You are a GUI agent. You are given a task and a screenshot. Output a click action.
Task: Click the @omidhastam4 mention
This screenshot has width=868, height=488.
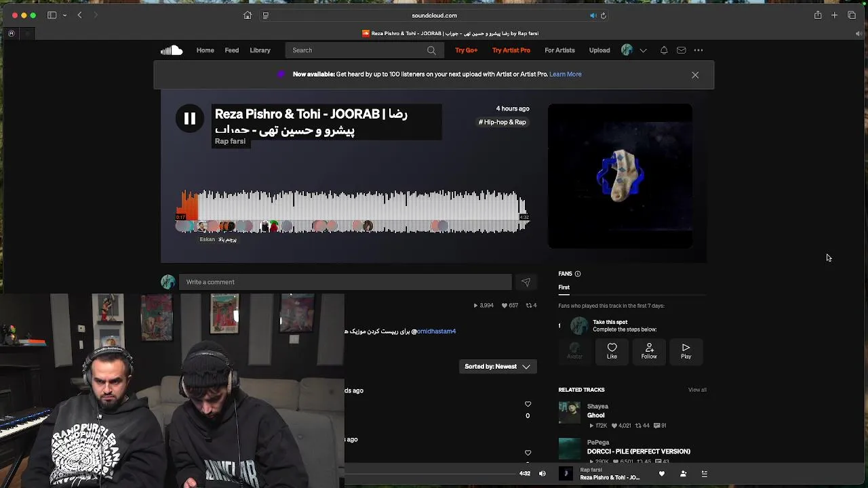(x=436, y=331)
